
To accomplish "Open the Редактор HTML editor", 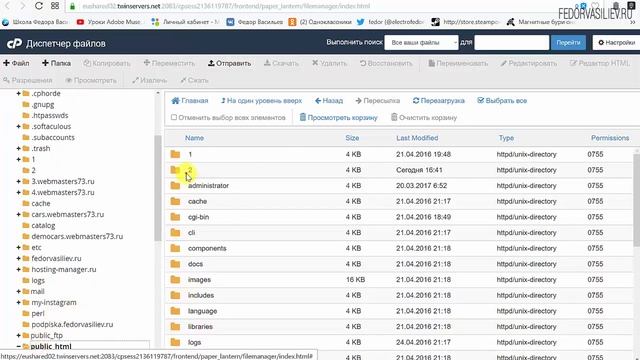I will [x=600, y=63].
